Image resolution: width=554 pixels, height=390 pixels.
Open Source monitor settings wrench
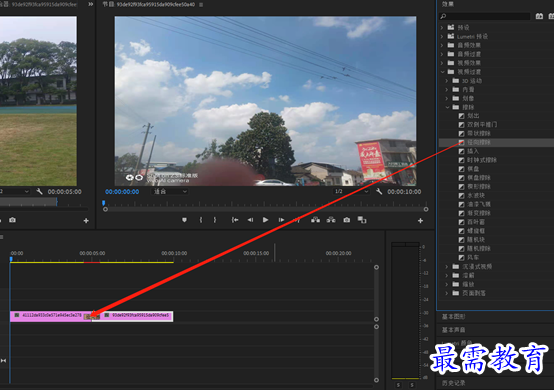click(x=39, y=191)
